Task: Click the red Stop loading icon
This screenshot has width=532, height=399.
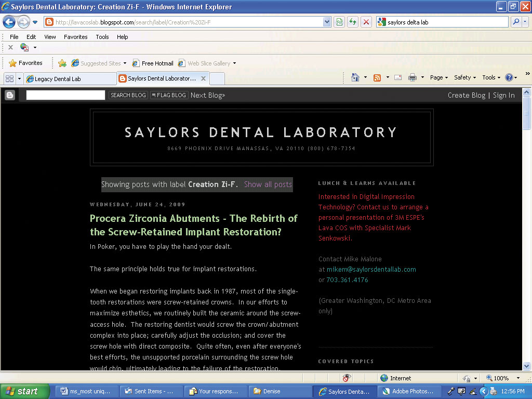Action: 366,22
